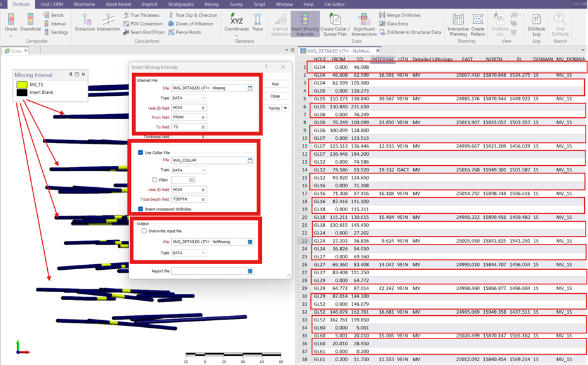This screenshot has width=588, height=365.
Task: Open the Create Collar / Survey Files tool
Action: pos(336,20)
